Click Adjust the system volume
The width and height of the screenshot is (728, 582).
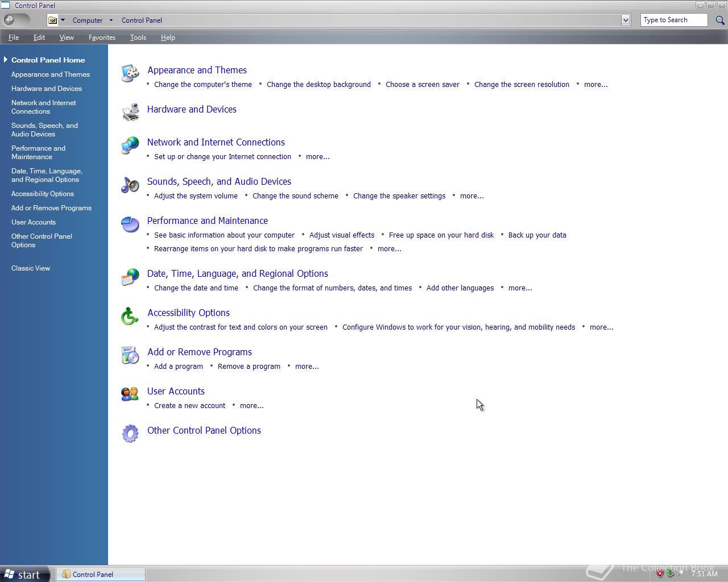(196, 196)
